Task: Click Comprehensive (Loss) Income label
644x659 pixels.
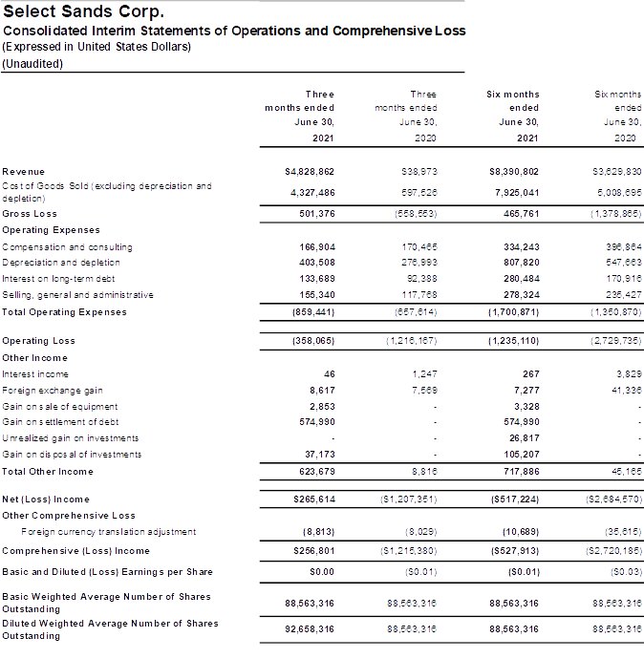Action: [76, 551]
